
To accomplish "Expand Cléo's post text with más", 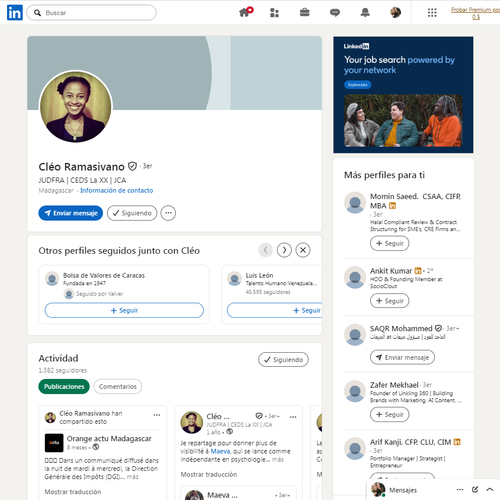I will pyautogui.click(x=278, y=460).
